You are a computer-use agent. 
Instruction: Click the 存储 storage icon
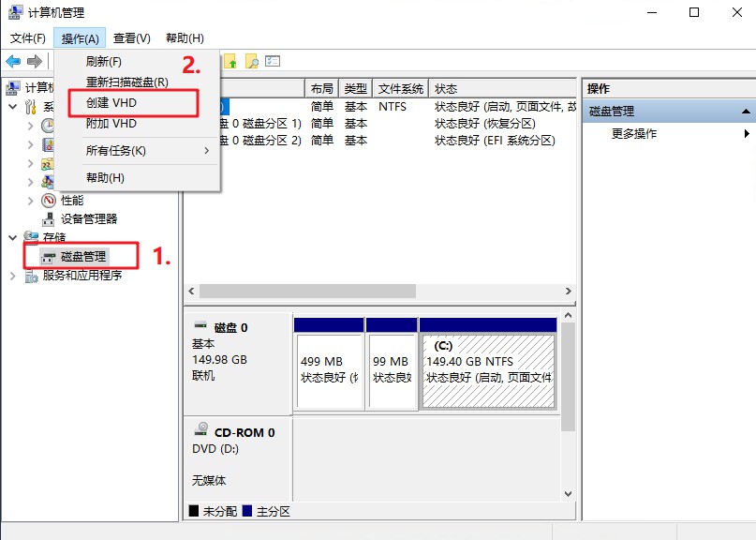tap(31, 237)
